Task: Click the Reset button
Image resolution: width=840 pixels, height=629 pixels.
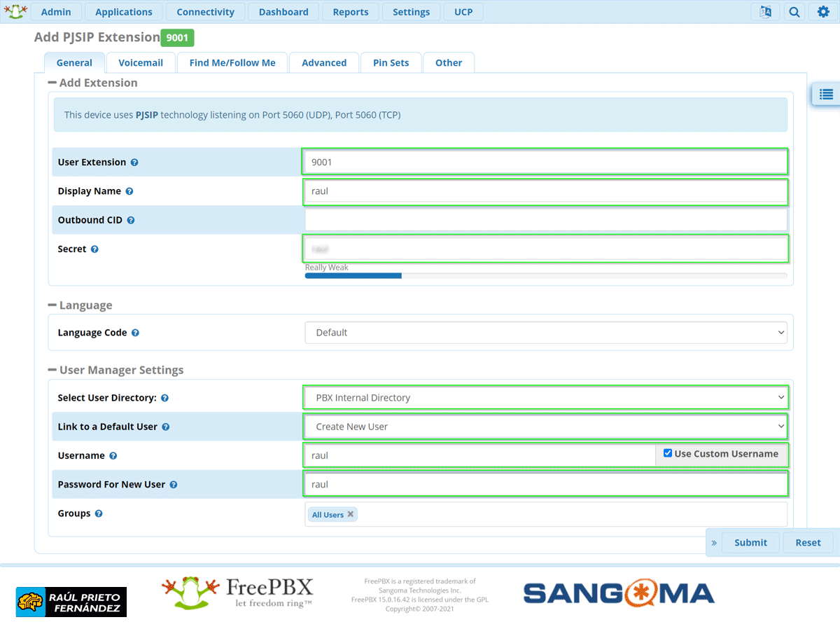Action: 808,542
